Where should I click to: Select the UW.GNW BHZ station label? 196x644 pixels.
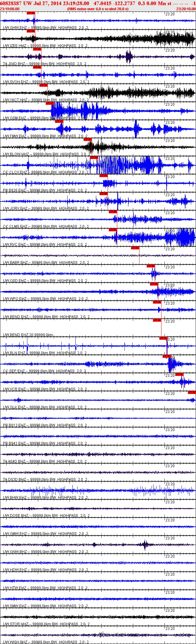pyautogui.click(x=46, y=552)
